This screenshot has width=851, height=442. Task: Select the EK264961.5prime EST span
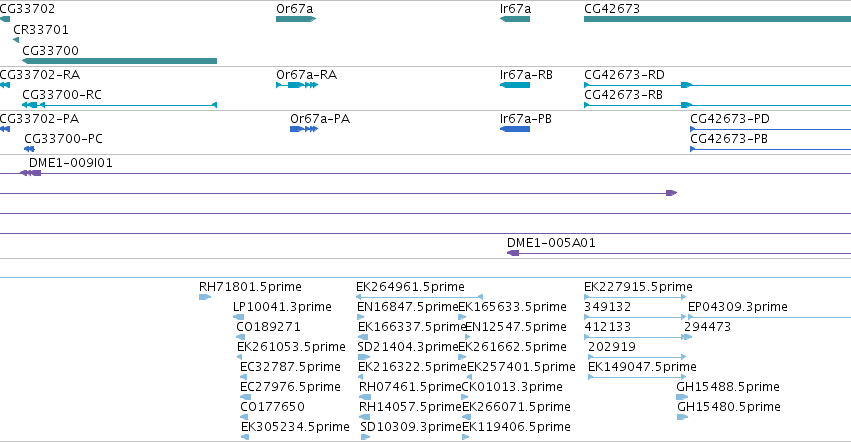tap(419, 297)
